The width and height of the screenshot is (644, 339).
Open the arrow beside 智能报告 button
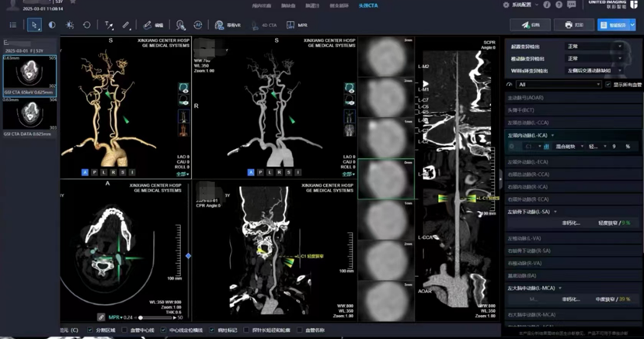tap(632, 25)
